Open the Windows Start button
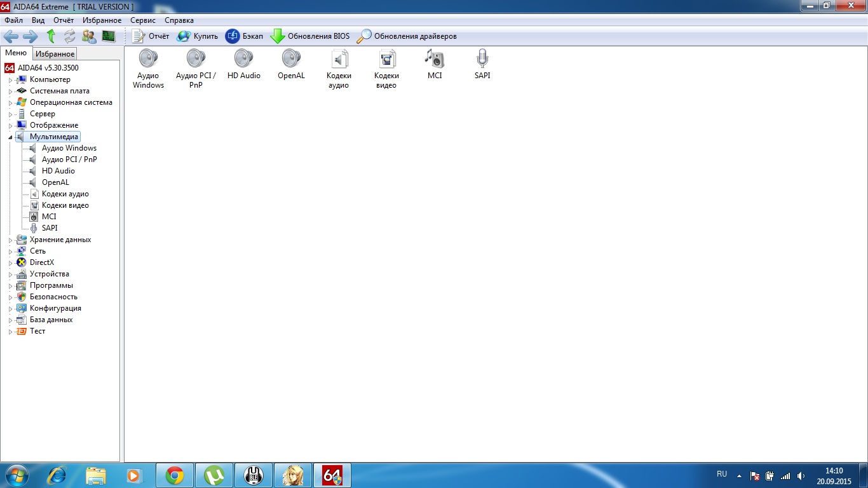Screen dimensions: 868x488 click(x=16, y=475)
